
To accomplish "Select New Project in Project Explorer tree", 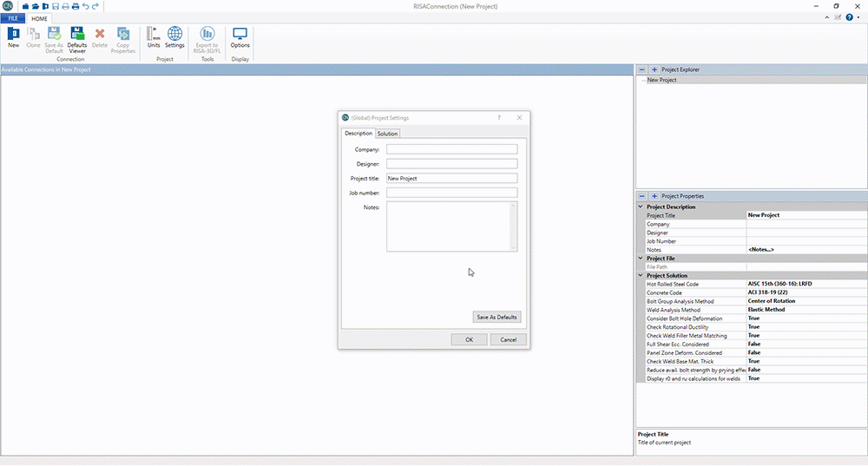I will pyautogui.click(x=661, y=80).
